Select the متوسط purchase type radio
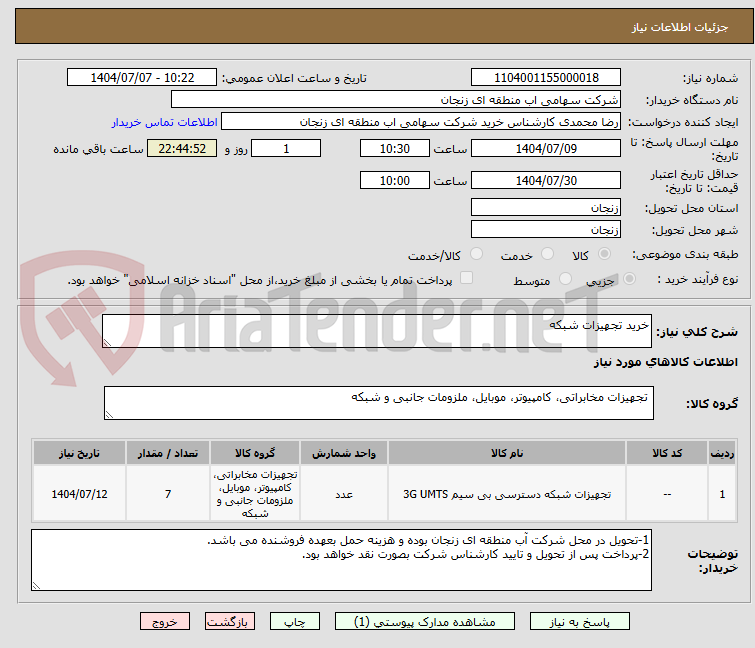This screenshot has width=755, height=648. pyautogui.click(x=565, y=279)
